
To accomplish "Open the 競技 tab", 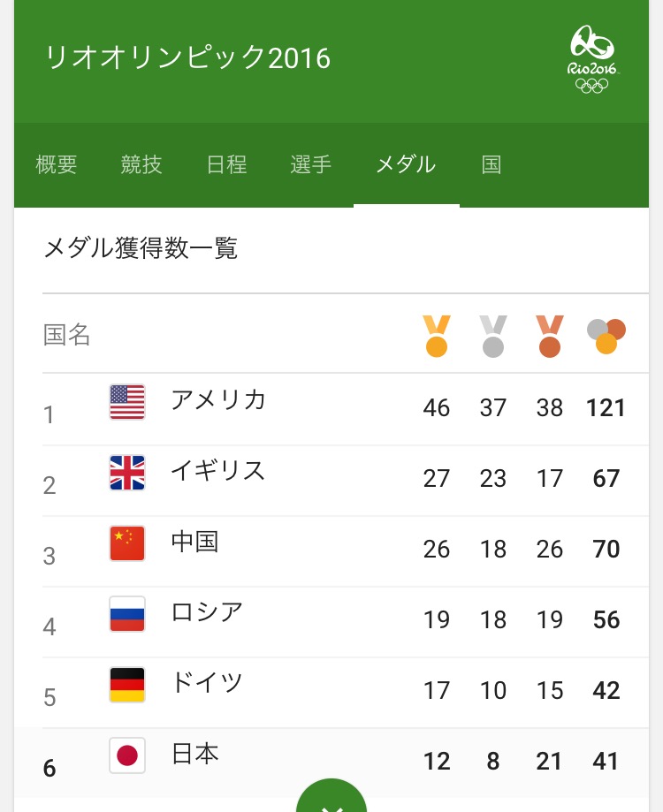I will click(x=141, y=164).
